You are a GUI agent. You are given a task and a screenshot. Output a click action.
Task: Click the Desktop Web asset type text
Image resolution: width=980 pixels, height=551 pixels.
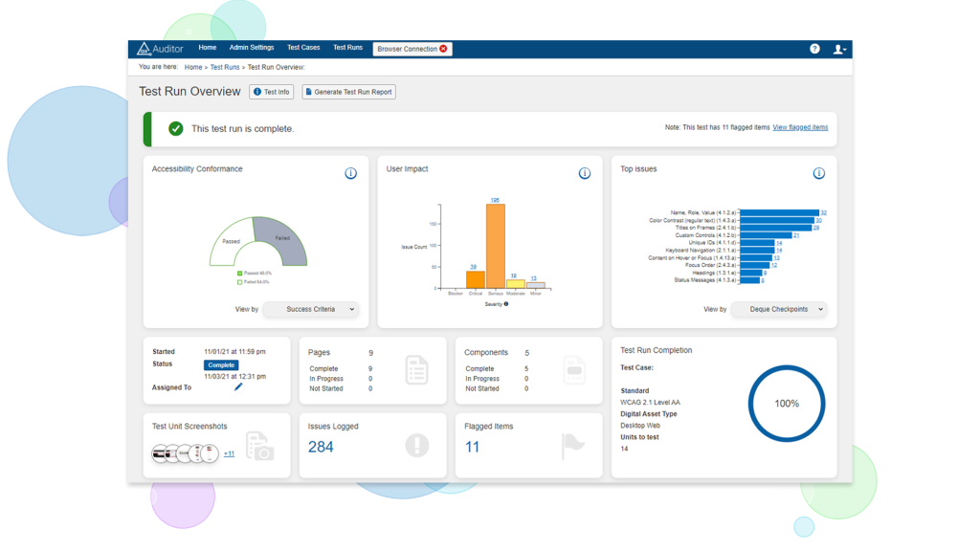pyautogui.click(x=640, y=426)
